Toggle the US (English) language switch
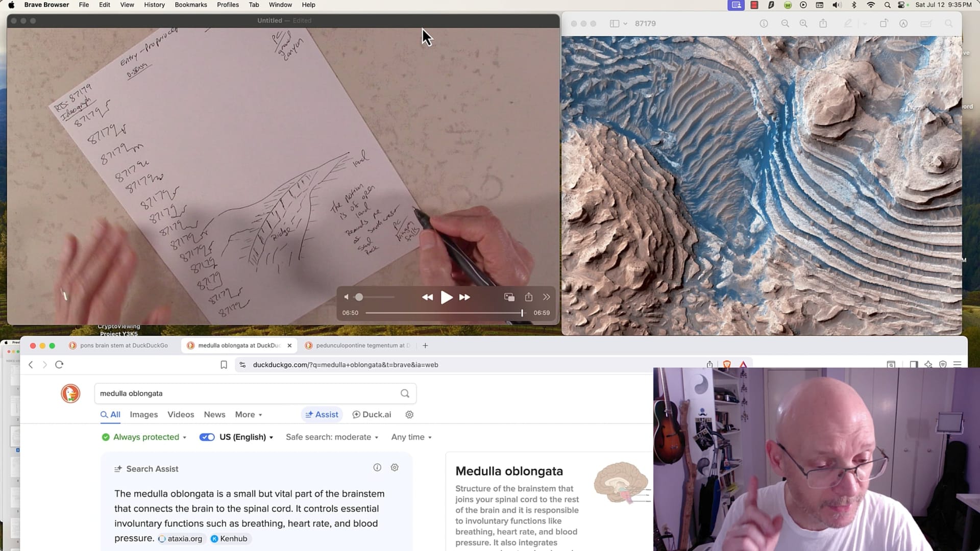980x551 pixels. 207,437
